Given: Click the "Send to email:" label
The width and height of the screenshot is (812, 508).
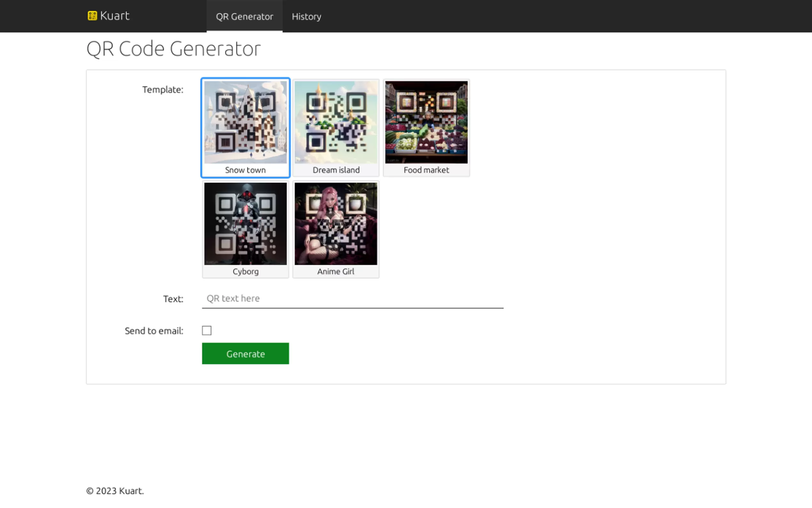Looking at the screenshot, I should pos(154,331).
